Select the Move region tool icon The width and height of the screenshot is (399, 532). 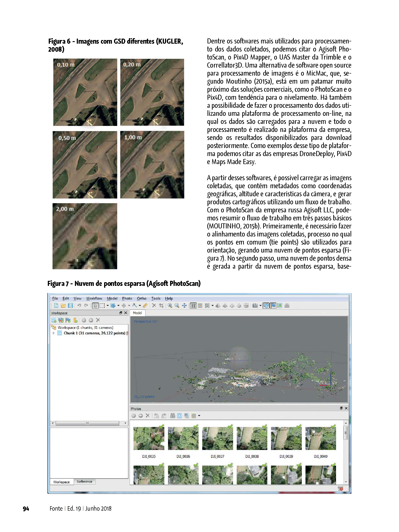tap(113, 306)
